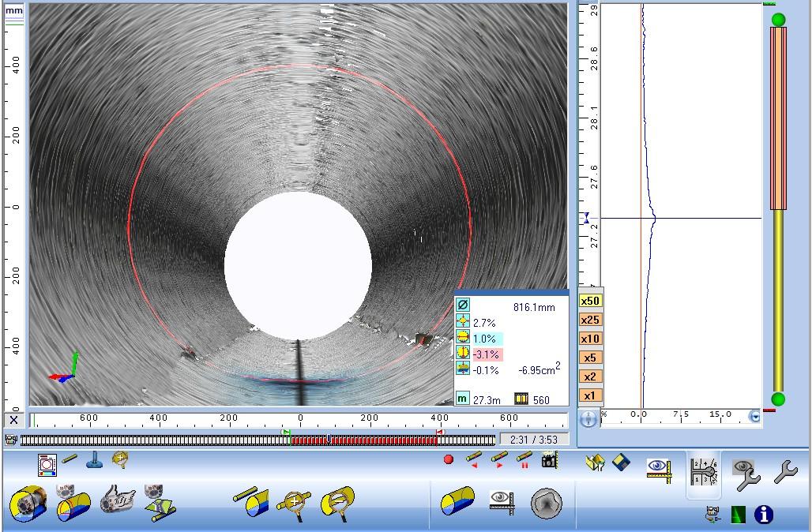Screen dimensions: 812x532
Task: Click the mm units label
Action: (x=14, y=10)
